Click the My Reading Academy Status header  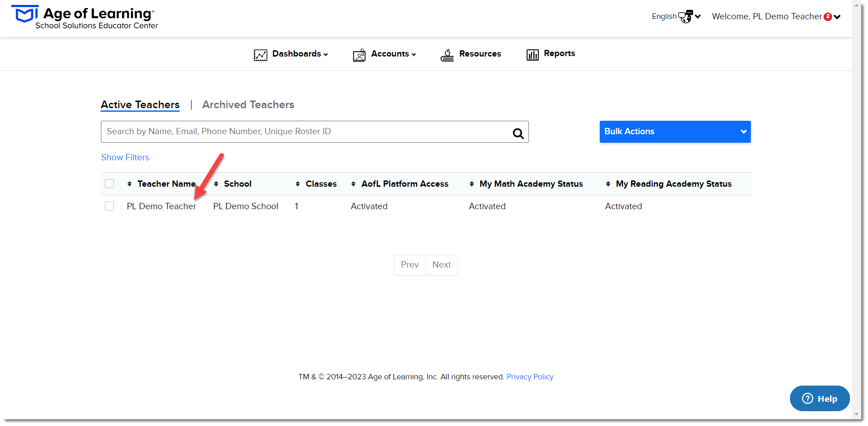coord(674,184)
